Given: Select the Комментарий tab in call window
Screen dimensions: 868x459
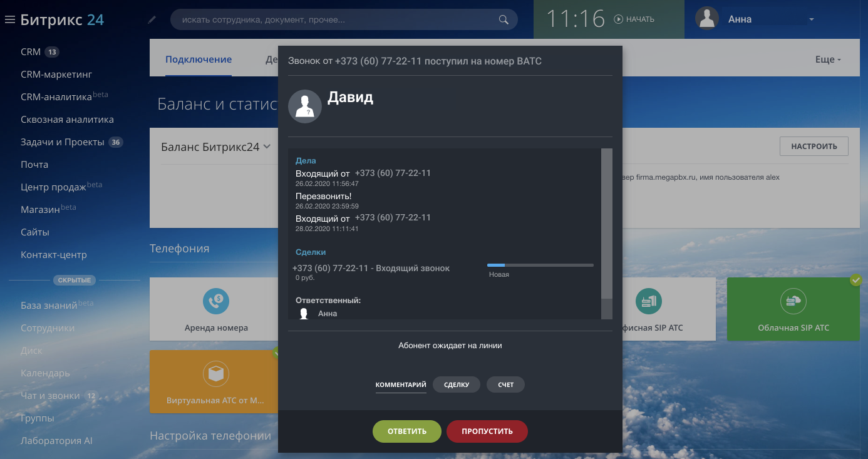Looking at the screenshot, I should click(401, 384).
